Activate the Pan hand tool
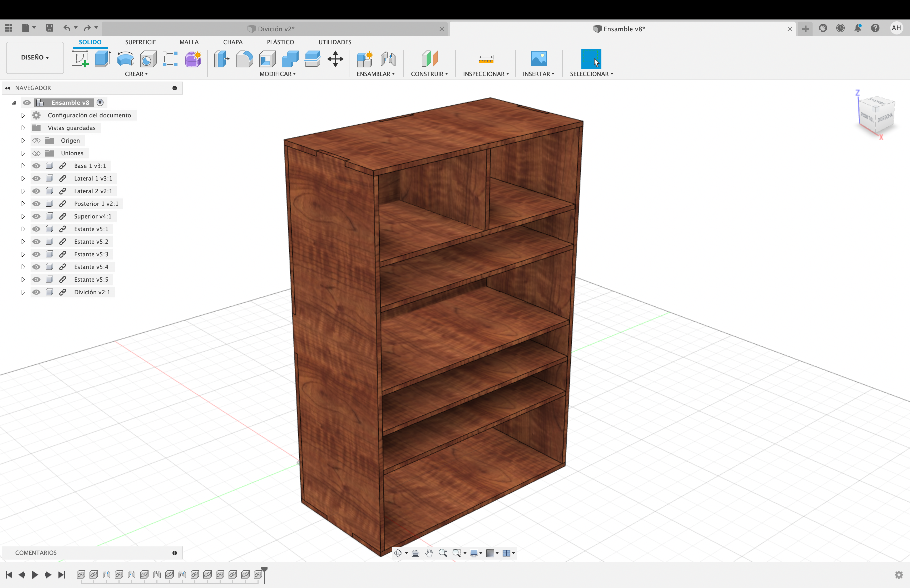Screen dimensions: 910x588 tap(429, 553)
